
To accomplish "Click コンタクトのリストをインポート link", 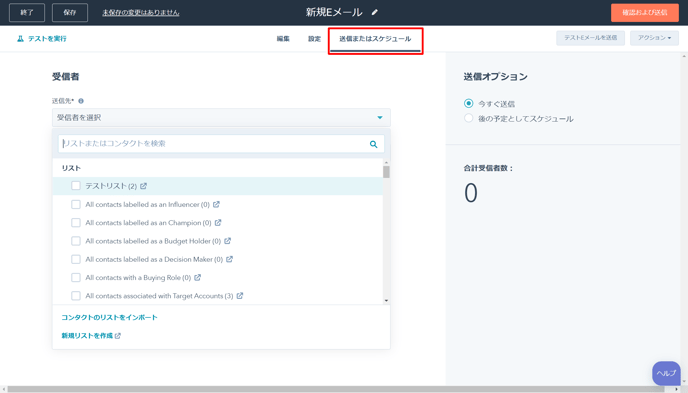I will click(109, 317).
